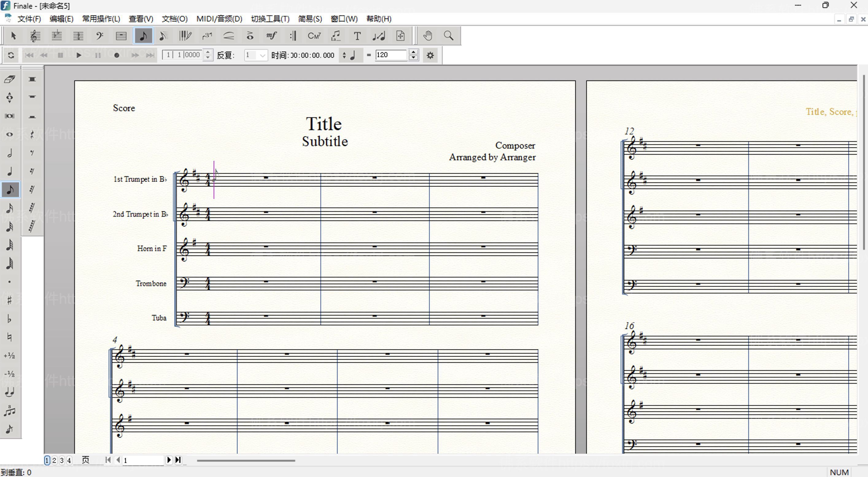Click the Zoom magnifier tool

click(448, 36)
